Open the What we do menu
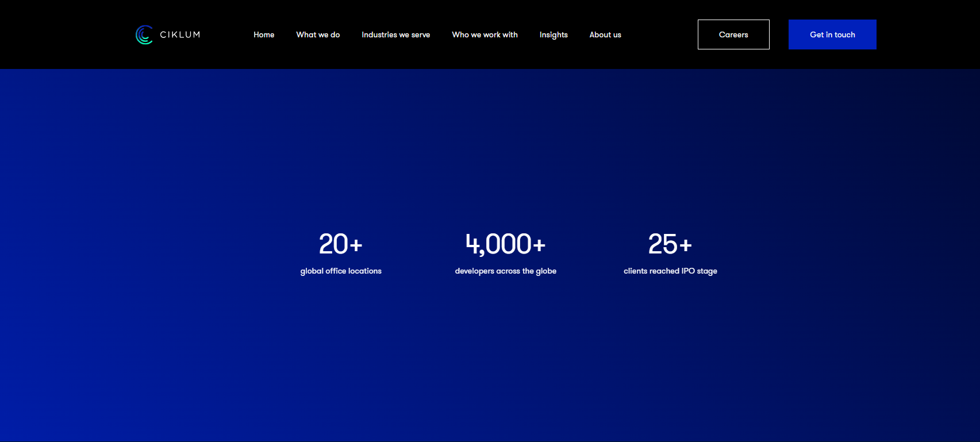Screen dimensions: 980x442 click(318, 34)
